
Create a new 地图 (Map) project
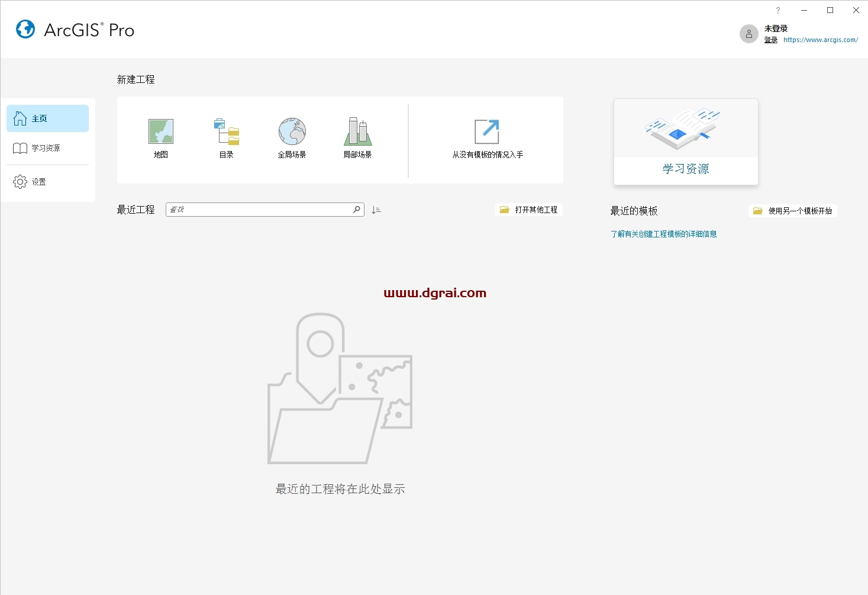[161, 139]
